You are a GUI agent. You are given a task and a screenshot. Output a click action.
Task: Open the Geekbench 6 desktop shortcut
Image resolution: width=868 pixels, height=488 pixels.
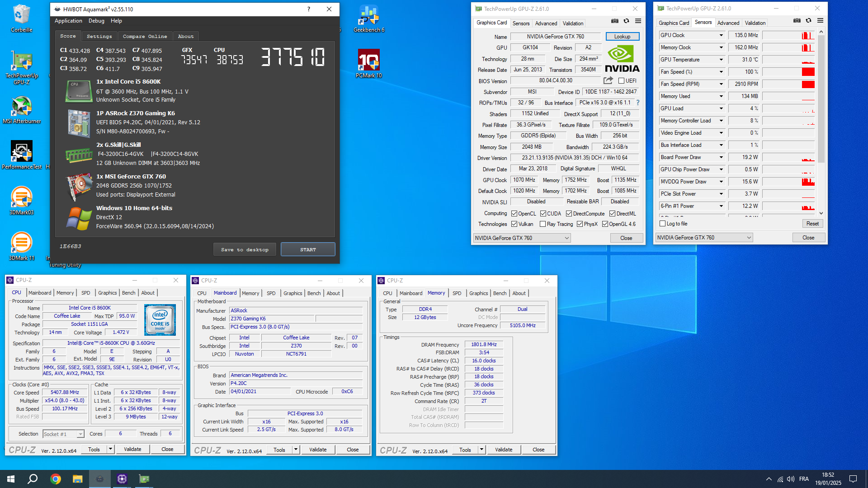(369, 18)
